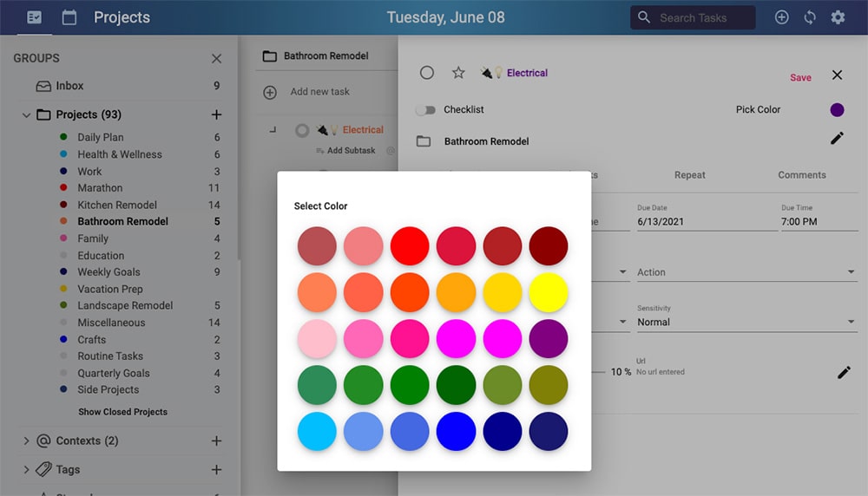This screenshot has width=868, height=496.
Task: Collapse the Projects group tree
Action: pyautogui.click(x=26, y=114)
